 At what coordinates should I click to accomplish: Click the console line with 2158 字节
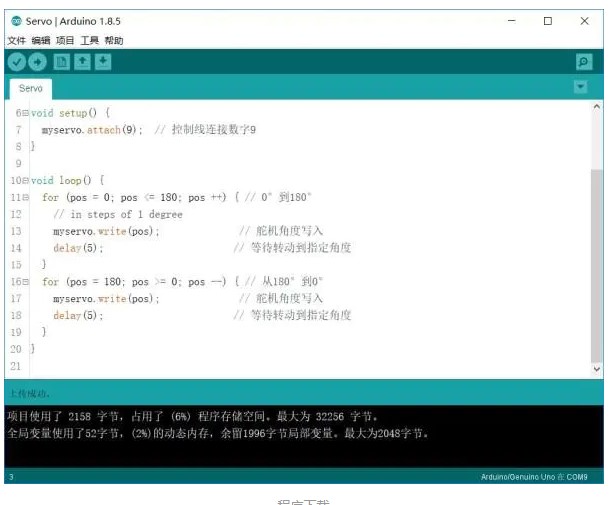(193, 416)
